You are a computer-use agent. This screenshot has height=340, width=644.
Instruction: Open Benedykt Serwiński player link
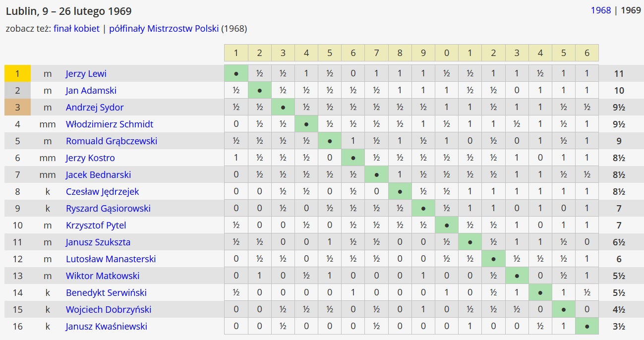[x=106, y=293]
